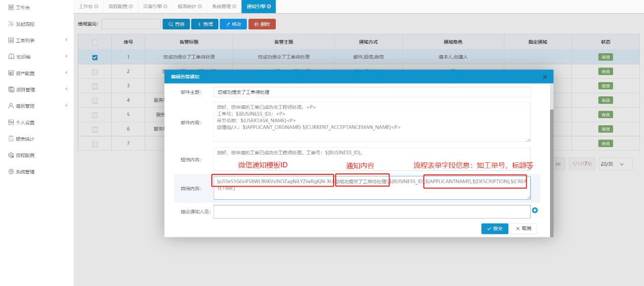Uncheck the checkbox for row 1

94,57
